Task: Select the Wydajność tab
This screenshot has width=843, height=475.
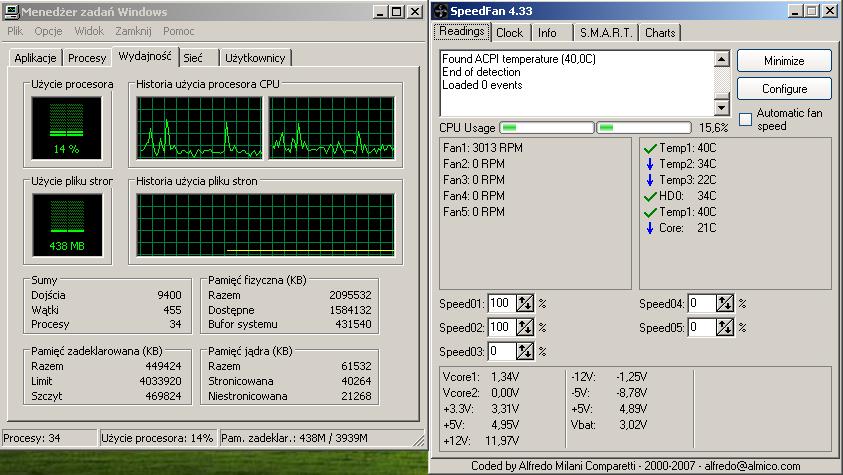Action: click(145, 56)
